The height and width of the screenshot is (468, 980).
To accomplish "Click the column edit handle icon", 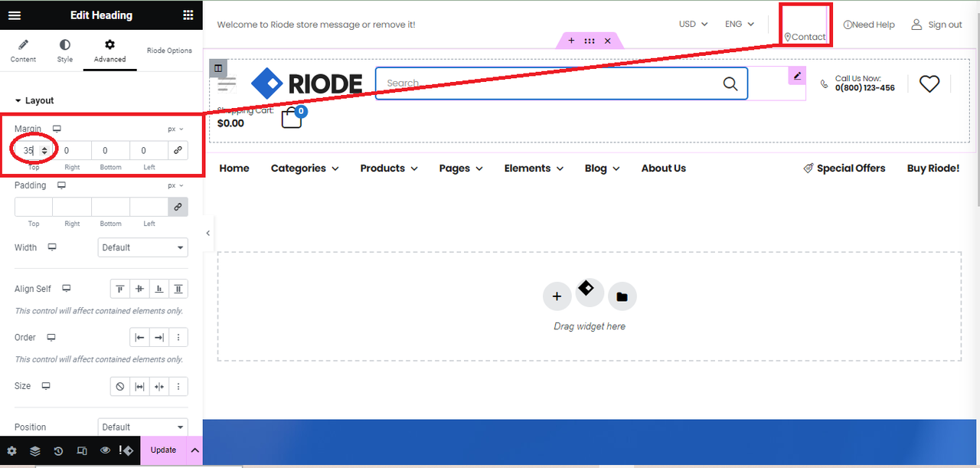I will tap(218, 68).
